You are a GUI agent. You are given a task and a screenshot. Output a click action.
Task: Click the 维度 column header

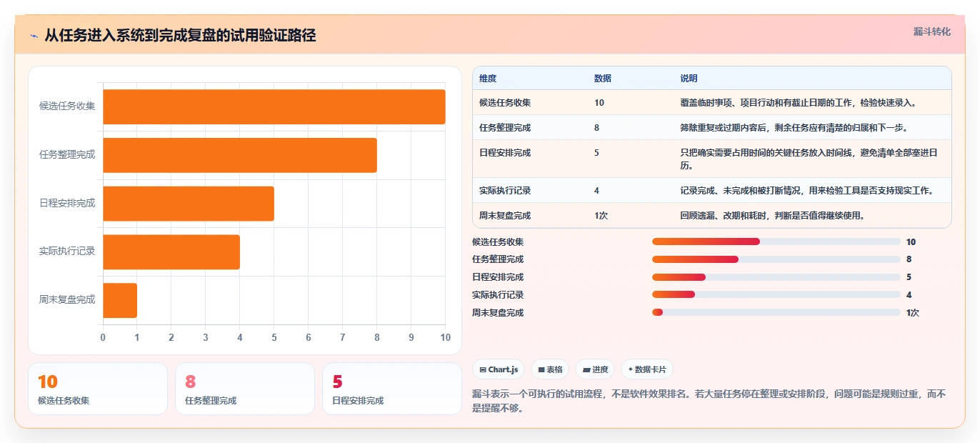[488, 78]
